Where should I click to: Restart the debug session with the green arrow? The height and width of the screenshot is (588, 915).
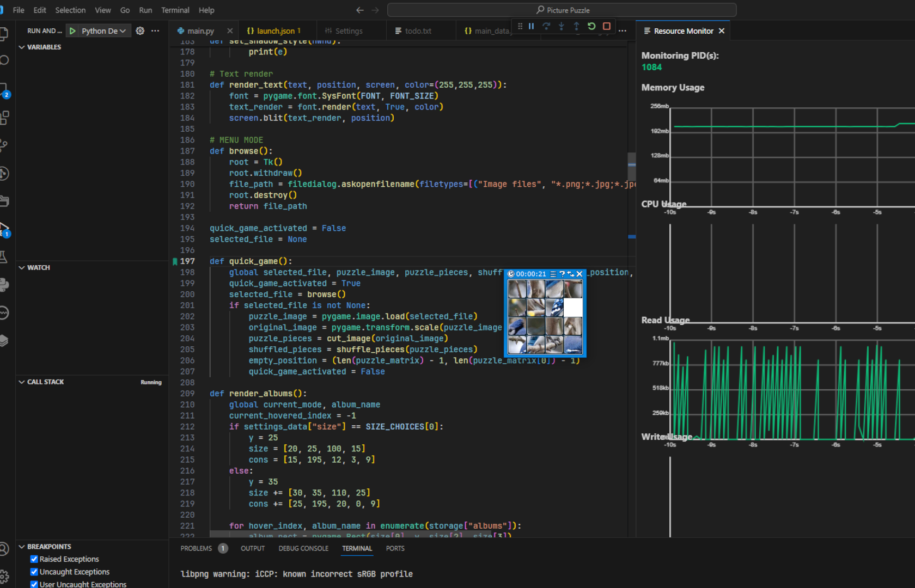(591, 26)
